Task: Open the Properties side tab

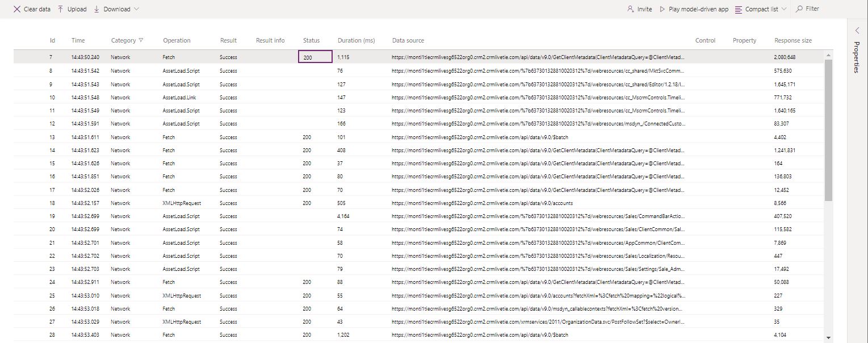Action: 857,57
